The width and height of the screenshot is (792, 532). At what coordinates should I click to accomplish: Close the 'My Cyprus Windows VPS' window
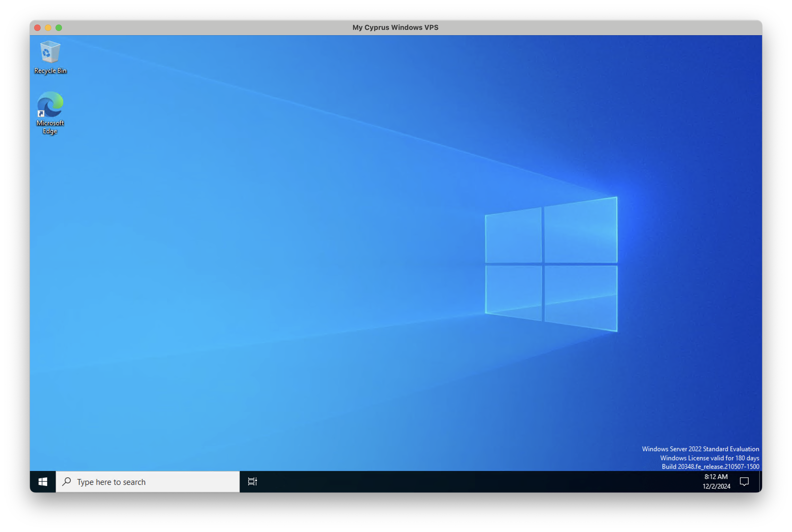[37, 27]
